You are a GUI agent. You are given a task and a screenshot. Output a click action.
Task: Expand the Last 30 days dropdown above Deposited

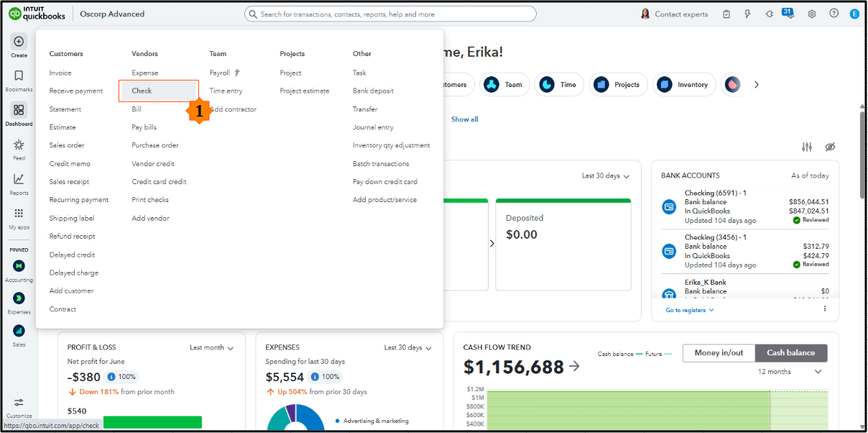(x=606, y=176)
